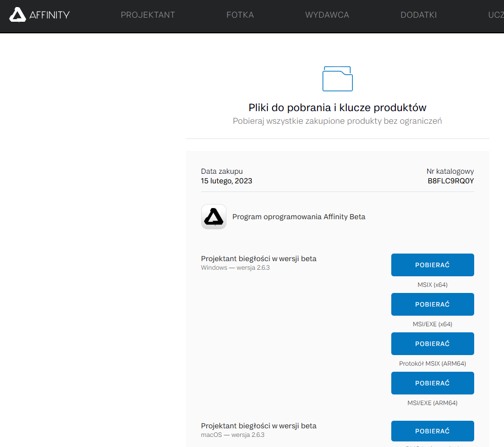Click POBIERAĆ button for the macOS version
504x447 pixels.
[x=433, y=431]
